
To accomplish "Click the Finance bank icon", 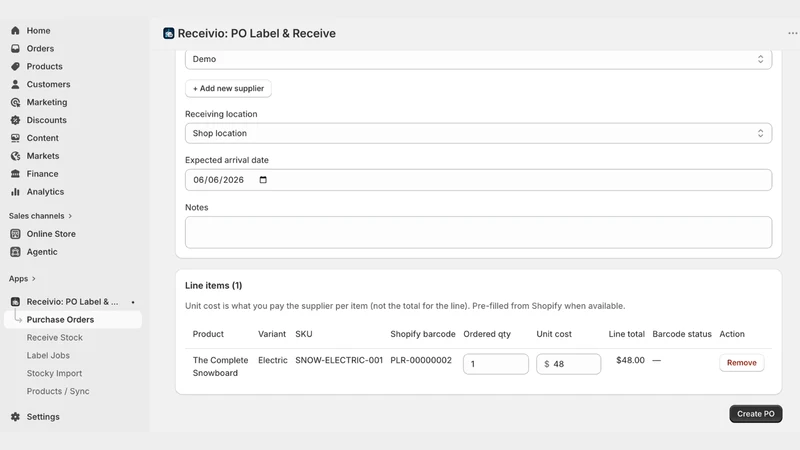I will pyautogui.click(x=15, y=173).
